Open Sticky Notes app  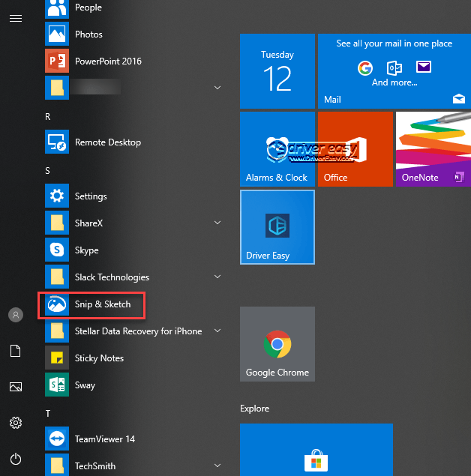pos(99,358)
